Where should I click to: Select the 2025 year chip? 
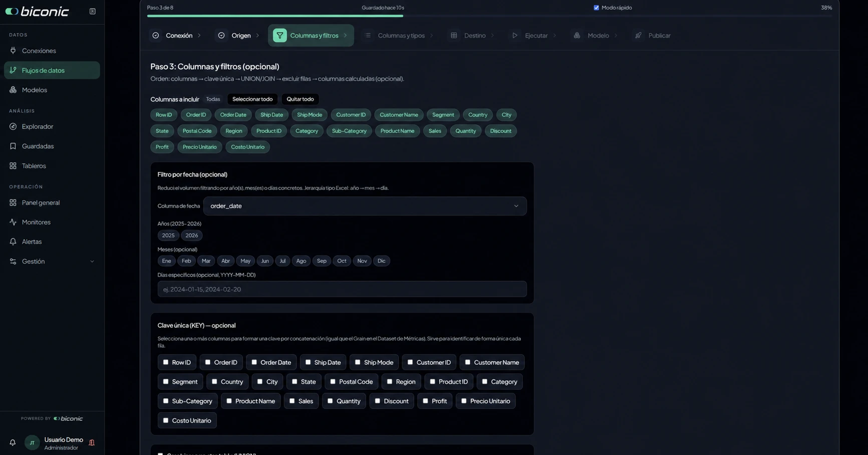click(x=168, y=236)
